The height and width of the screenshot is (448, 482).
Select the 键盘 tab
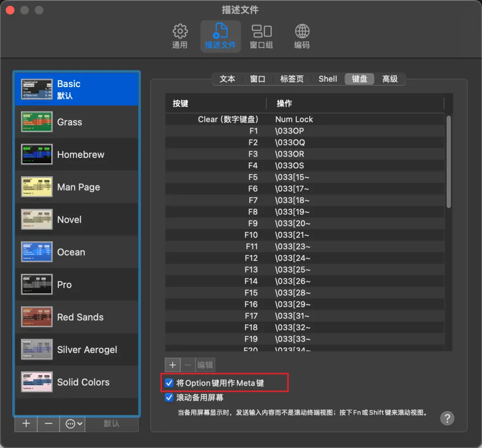(359, 79)
